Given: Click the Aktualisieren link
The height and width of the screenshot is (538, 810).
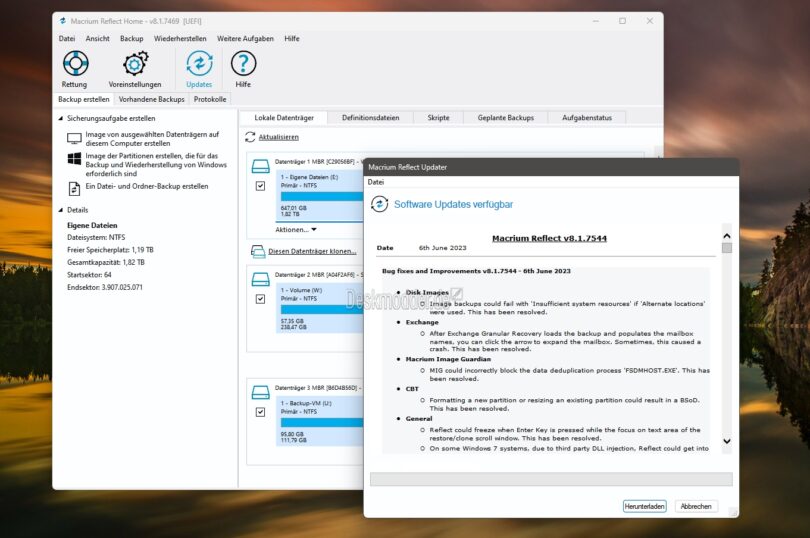Looking at the screenshot, I should click(x=278, y=137).
